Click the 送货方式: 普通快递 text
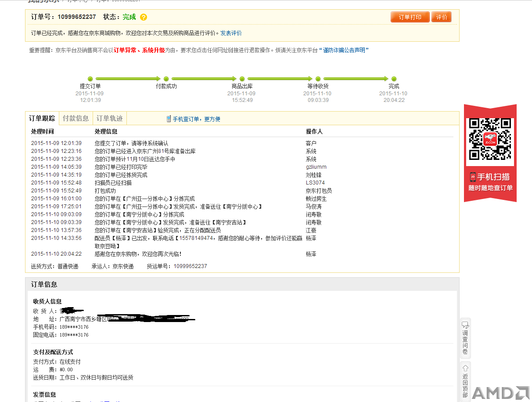This screenshot has height=402, width=532. tap(55, 266)
